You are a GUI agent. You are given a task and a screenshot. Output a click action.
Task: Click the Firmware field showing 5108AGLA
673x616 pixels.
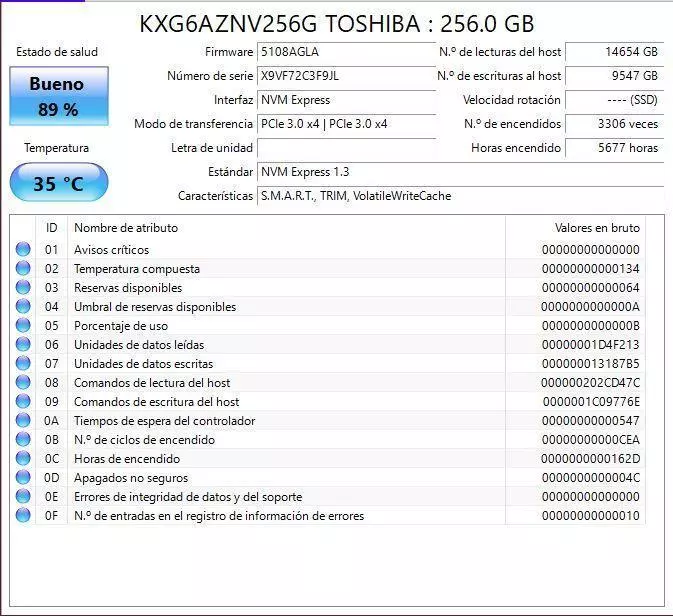[346, 52]
